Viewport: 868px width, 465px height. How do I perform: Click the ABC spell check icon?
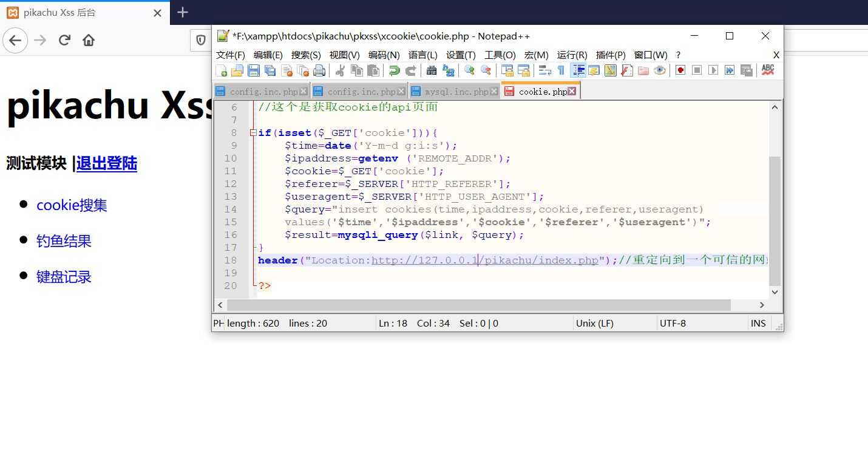(x=768, y=70)
